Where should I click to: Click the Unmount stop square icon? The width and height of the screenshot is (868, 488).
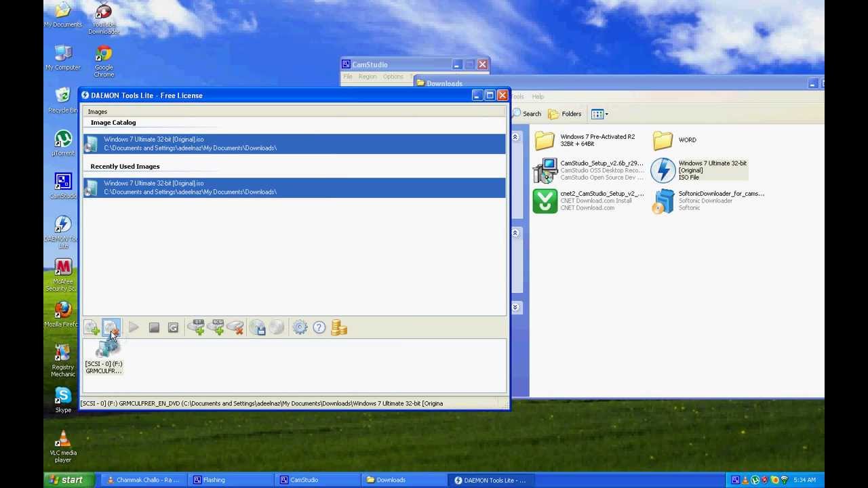pyautogui.click(x=154, y=328)
